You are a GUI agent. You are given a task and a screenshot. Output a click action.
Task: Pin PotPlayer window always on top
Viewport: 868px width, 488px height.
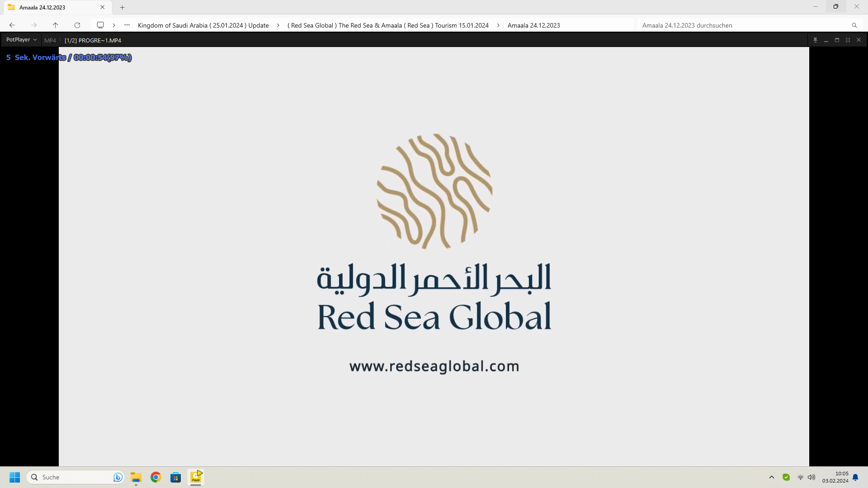(x=815, y=40)
